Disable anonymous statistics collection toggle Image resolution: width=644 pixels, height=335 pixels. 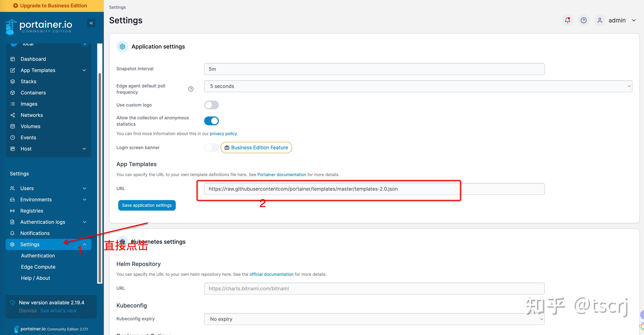click(212, 121)
